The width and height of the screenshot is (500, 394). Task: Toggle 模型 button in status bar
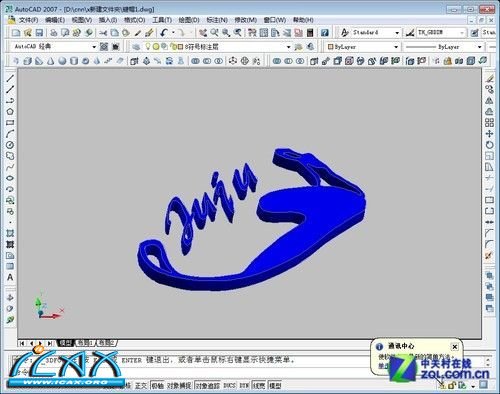coord(275,386)
